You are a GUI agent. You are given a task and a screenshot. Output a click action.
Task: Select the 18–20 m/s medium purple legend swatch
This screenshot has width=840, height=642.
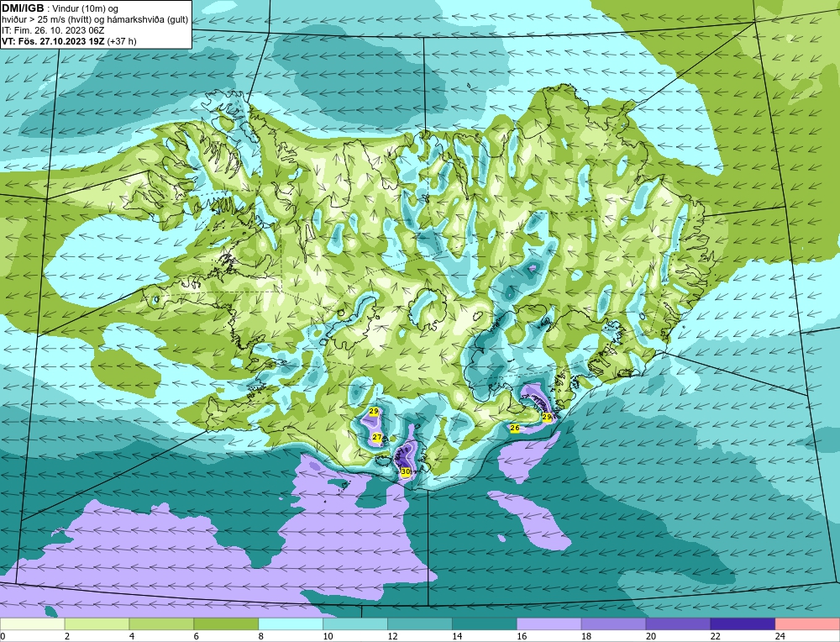coord(613,624)
